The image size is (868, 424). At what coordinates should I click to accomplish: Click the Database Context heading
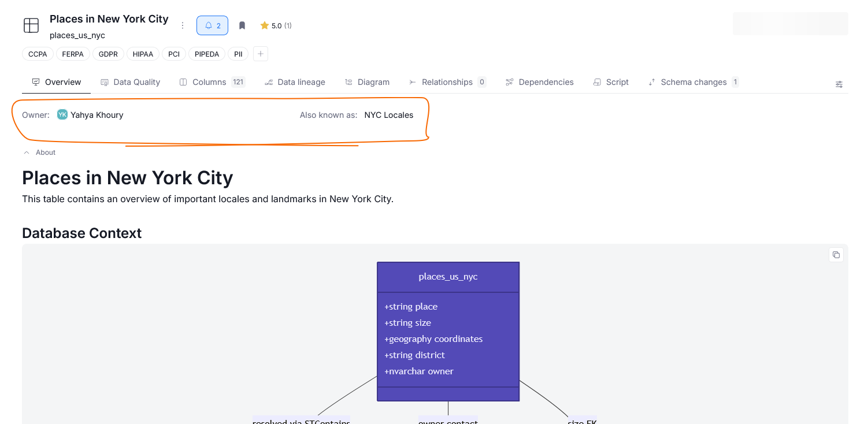81,233
